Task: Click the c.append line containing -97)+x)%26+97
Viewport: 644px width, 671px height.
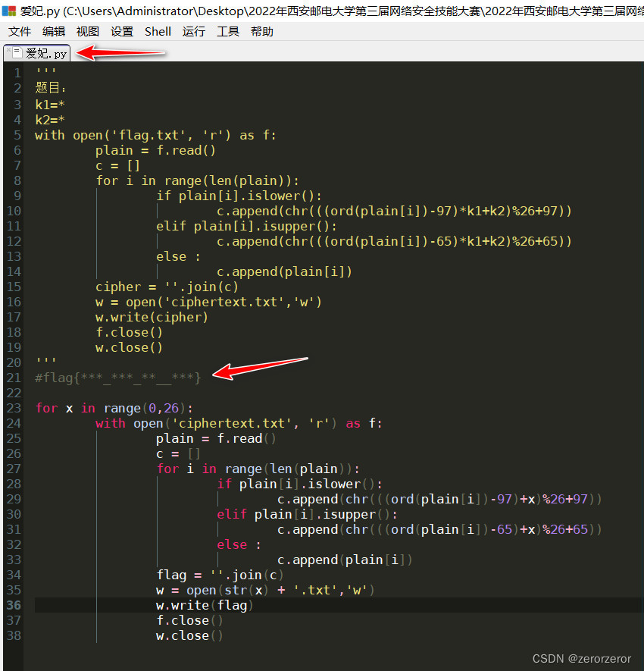Action: [439, 500]
